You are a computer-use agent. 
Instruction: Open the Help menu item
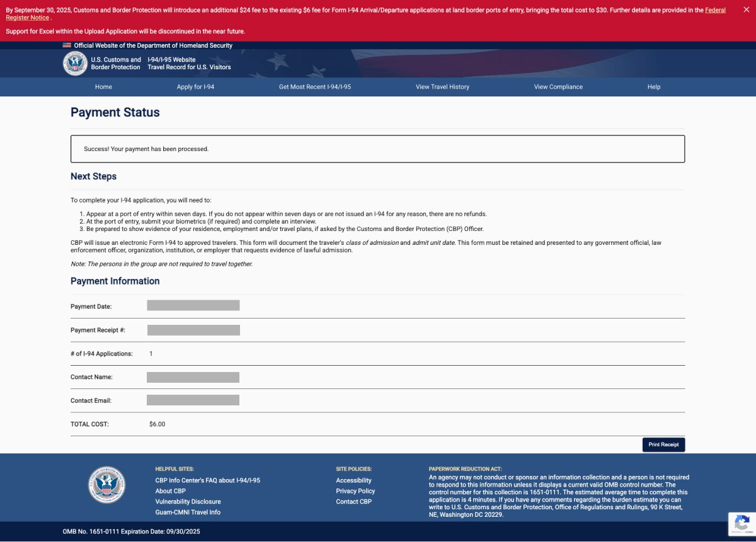click(653, 87)
